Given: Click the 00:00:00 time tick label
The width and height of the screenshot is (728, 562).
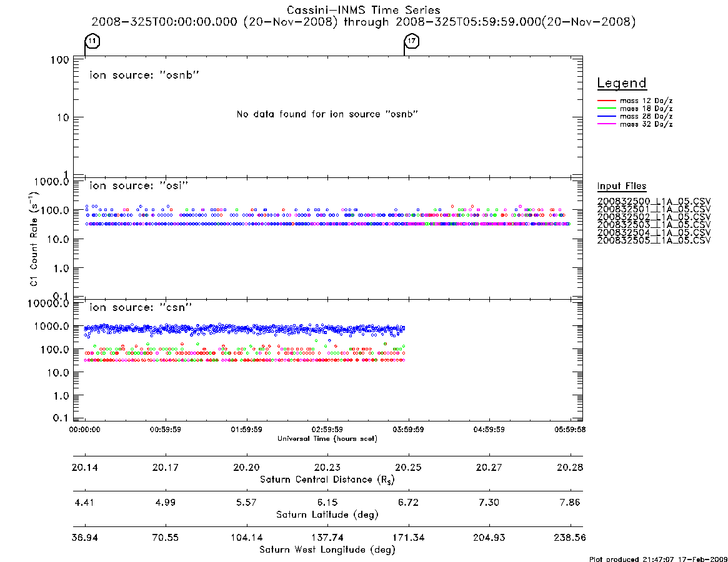Looking at the screenshot, I should pos(84,430).
